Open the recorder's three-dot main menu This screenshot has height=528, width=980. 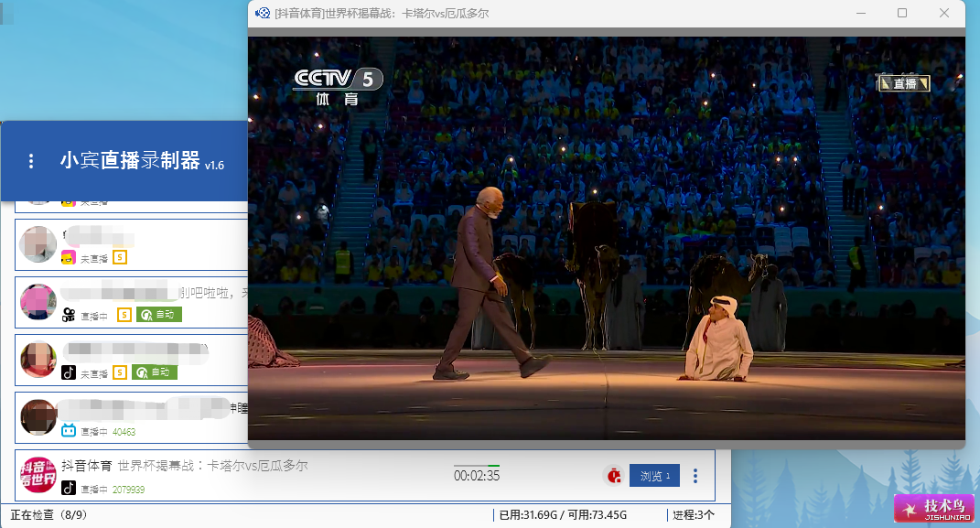(31, 161)
